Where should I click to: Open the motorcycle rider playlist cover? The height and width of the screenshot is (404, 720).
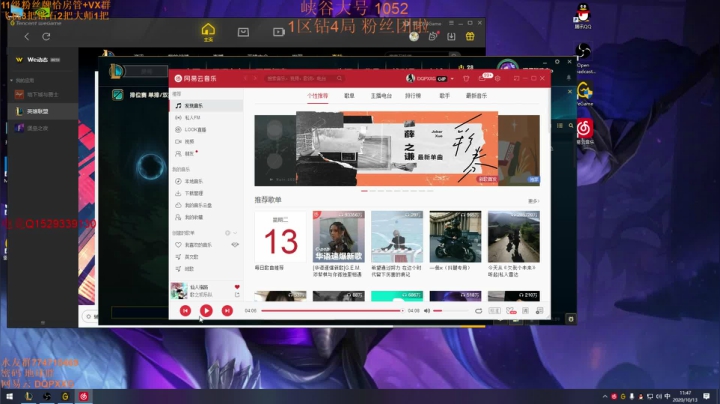tap(455, 237)
